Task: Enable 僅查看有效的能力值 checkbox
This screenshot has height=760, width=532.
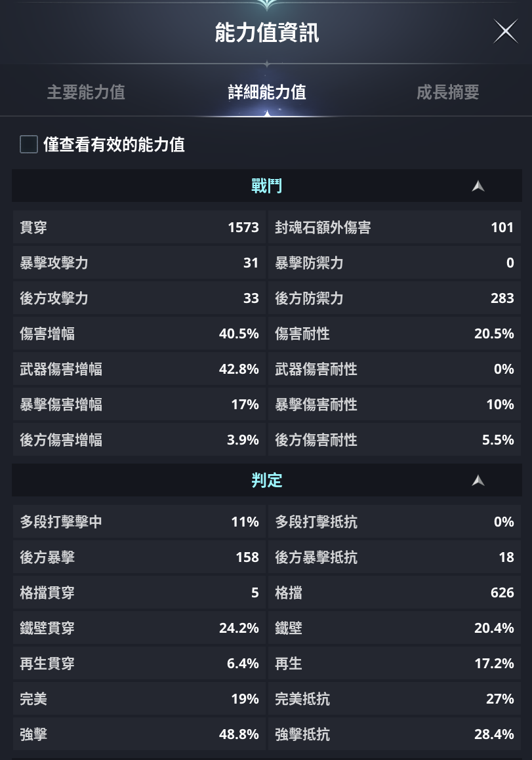Action: point(29,144)
